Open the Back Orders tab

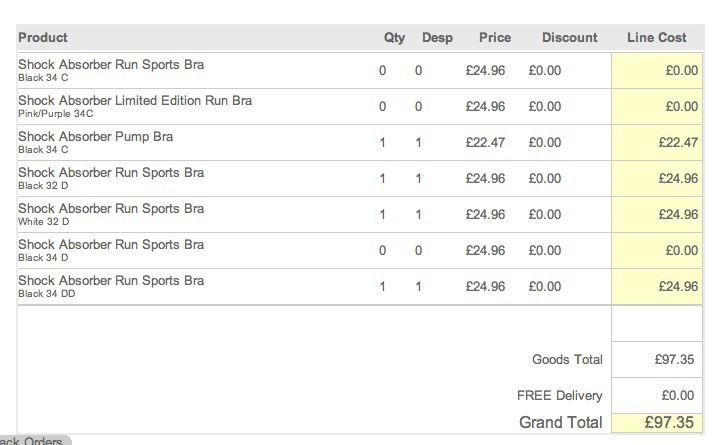pyautogui.click(x=34, y=441)
